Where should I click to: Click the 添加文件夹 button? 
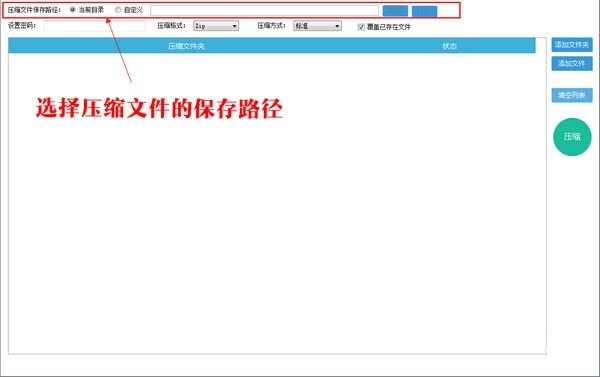tap(572, 45)
